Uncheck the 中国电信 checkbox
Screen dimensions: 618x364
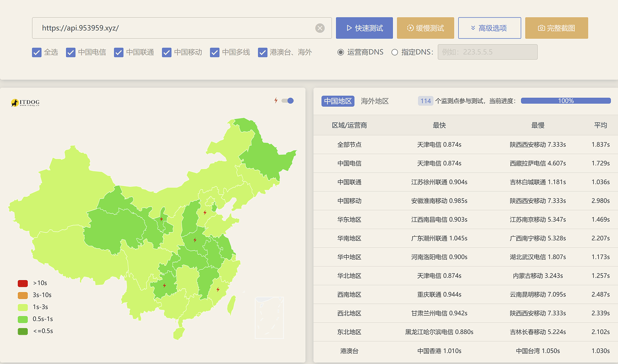point(70,52)
